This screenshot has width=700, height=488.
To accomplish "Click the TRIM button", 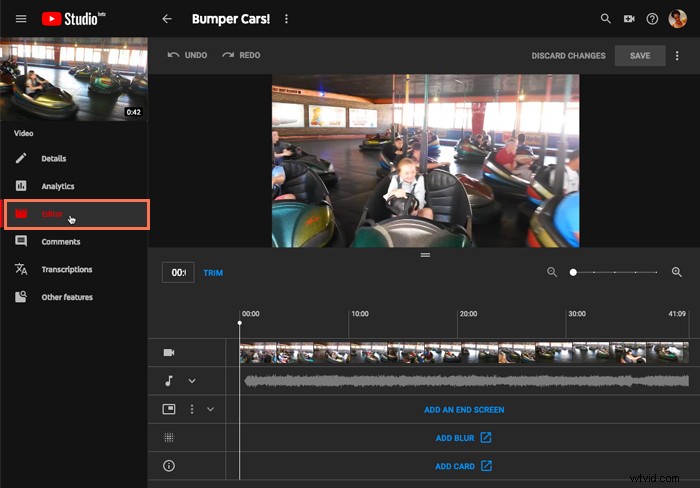I will pos(213,273).
